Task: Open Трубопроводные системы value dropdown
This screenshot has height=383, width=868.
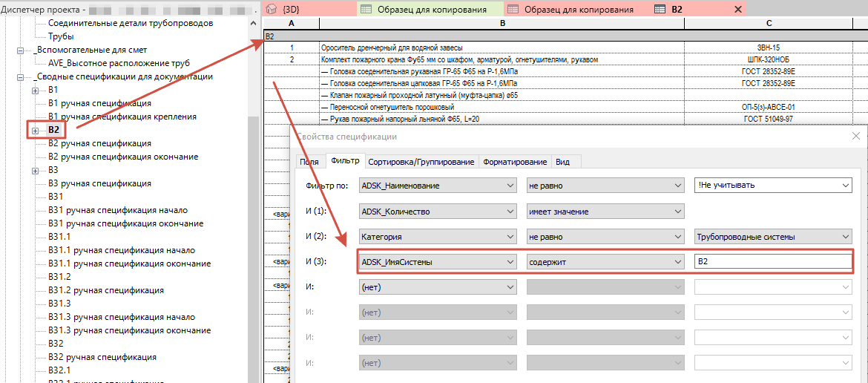Action: coord(773,237)
